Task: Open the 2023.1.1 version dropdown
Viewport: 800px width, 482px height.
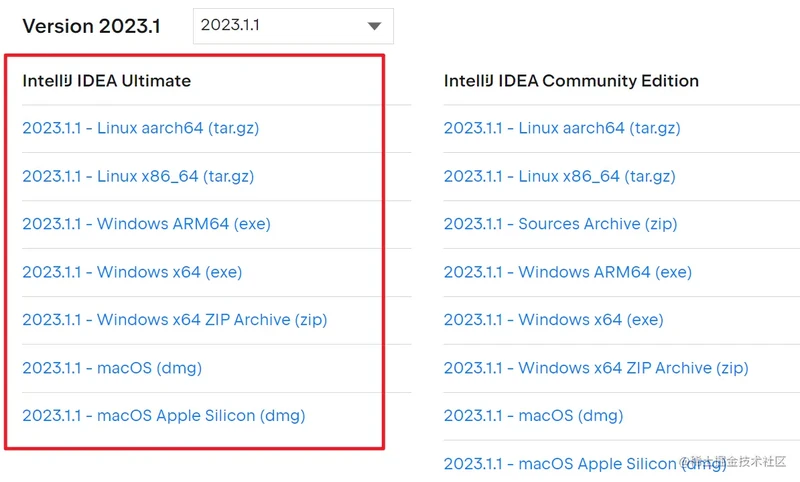Action: point(292,26)
